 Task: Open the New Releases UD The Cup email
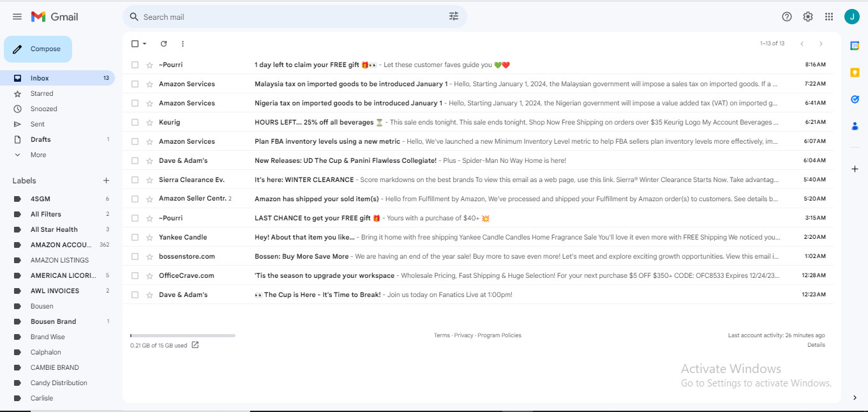pos(478,160)
